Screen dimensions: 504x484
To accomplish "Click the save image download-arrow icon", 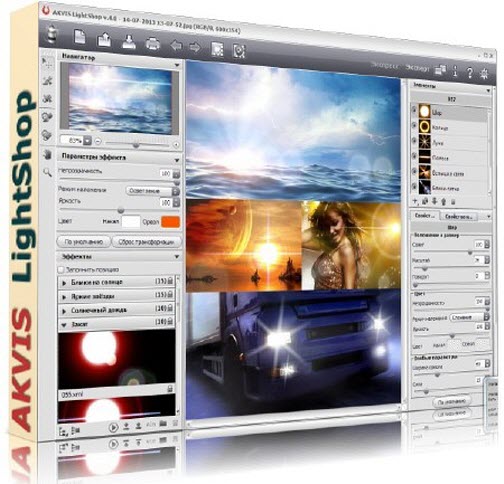I will coord(129,42).
